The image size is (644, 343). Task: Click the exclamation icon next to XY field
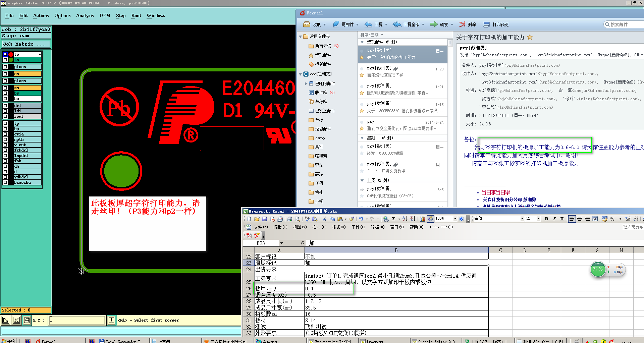click(111, 320)
